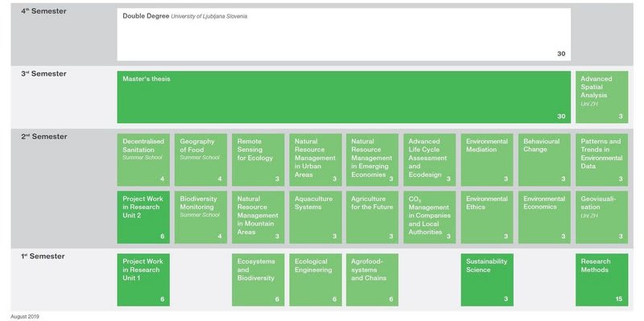Click the Geovisualisation Uni ZH module
The width and height of the screenshot is (644, 321).
pyautogui.click(x=601, y=217)
